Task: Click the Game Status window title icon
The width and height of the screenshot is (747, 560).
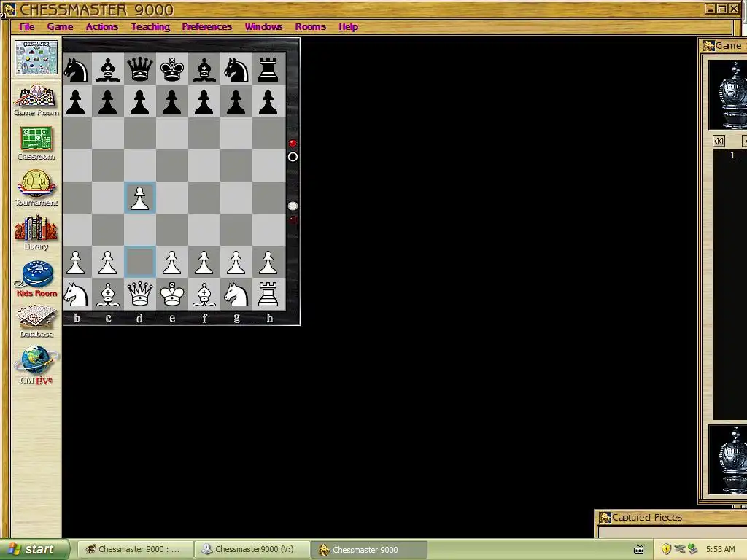Action: (x=708, y=46)
